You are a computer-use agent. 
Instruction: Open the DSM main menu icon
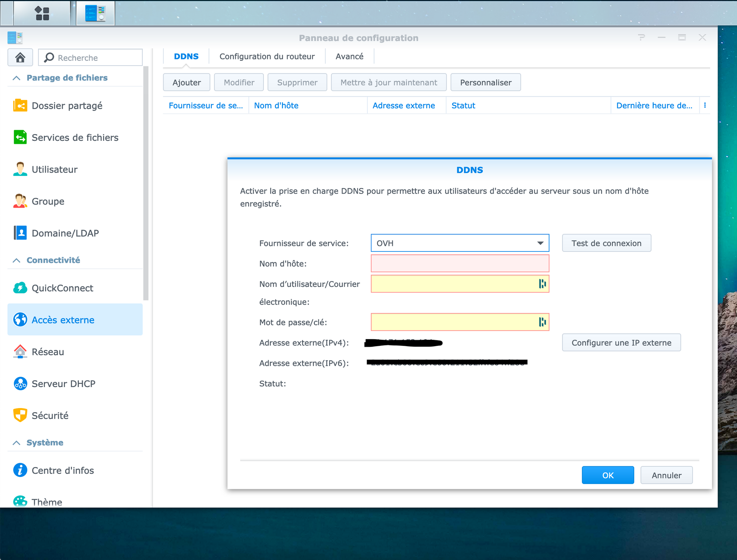tap(42, 13)
